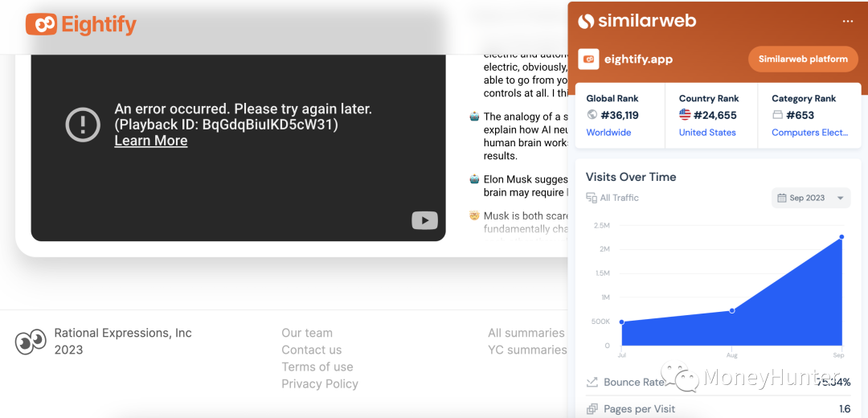Open the Worldwide global rank link
The width and height of the screenshot is (868, 418).
[608, 133]
